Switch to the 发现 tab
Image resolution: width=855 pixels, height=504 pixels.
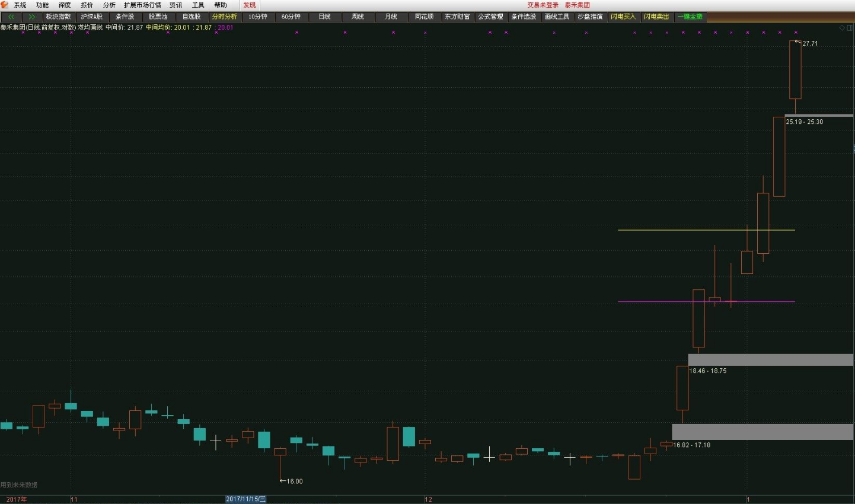point(250,5)
